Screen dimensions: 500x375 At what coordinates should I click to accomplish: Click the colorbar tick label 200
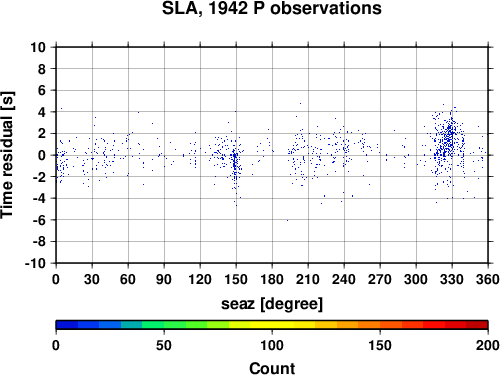(x=488, y=345)
